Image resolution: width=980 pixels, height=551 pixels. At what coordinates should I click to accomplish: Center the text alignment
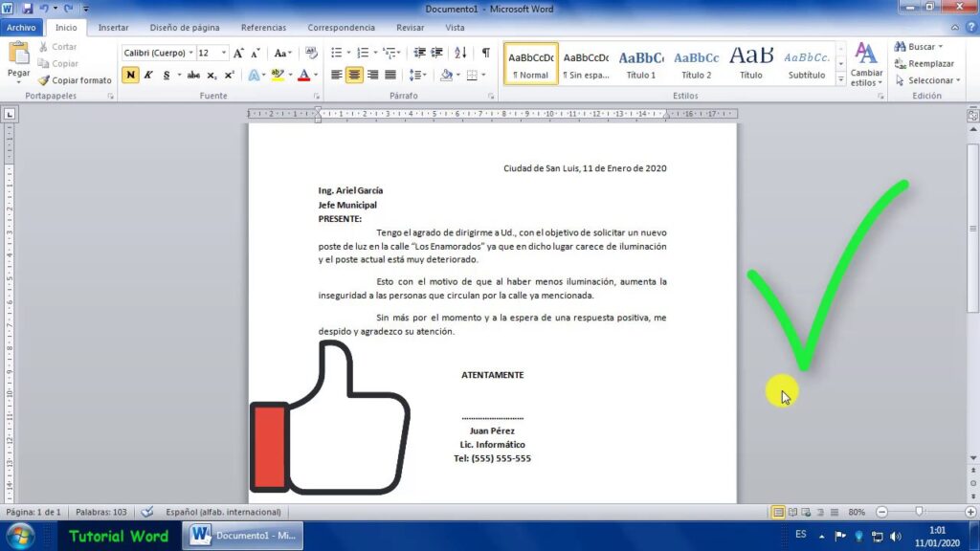point(354,75)
